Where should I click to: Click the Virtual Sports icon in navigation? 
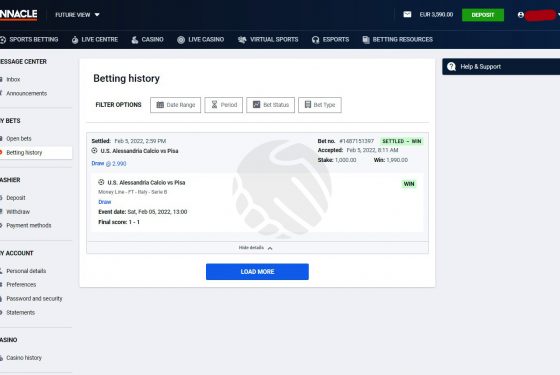click(242, 40)
